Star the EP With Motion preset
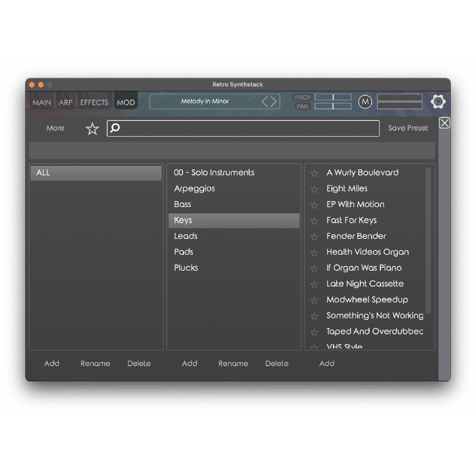This screenshot has width=476, height=476. point(314,205)
